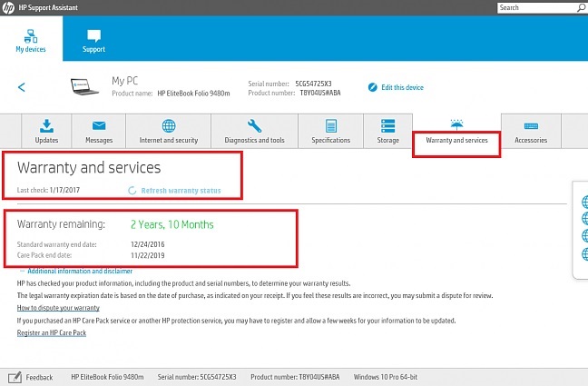Switch to the Accessories tab label
The image size is (588, 386).
coord(531,140)
